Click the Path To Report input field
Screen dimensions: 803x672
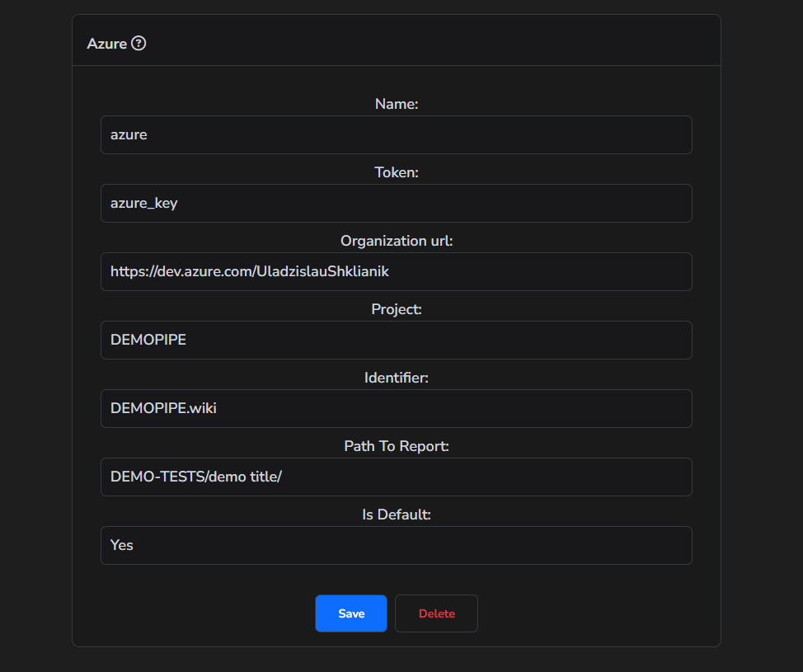pyautogui.click(x=396, y=477)
